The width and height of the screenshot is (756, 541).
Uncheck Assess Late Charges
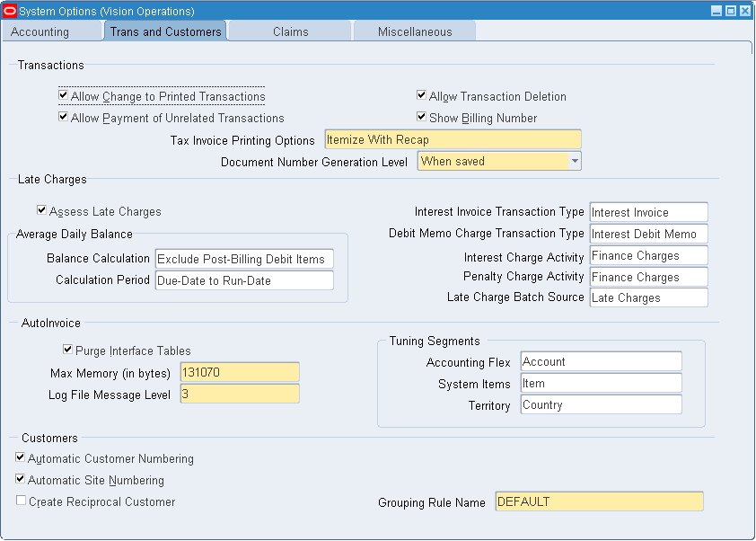[x=42, y=210]
